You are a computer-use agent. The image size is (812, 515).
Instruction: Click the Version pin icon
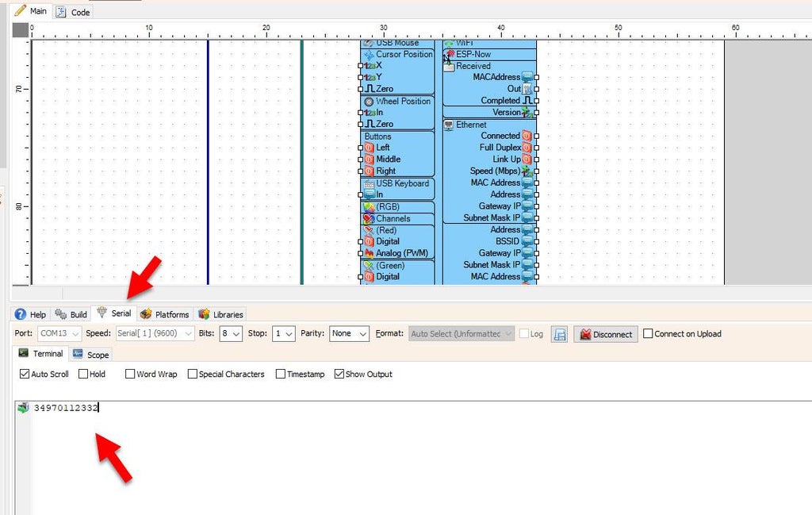pyautogui.click(x=527, y=113)
